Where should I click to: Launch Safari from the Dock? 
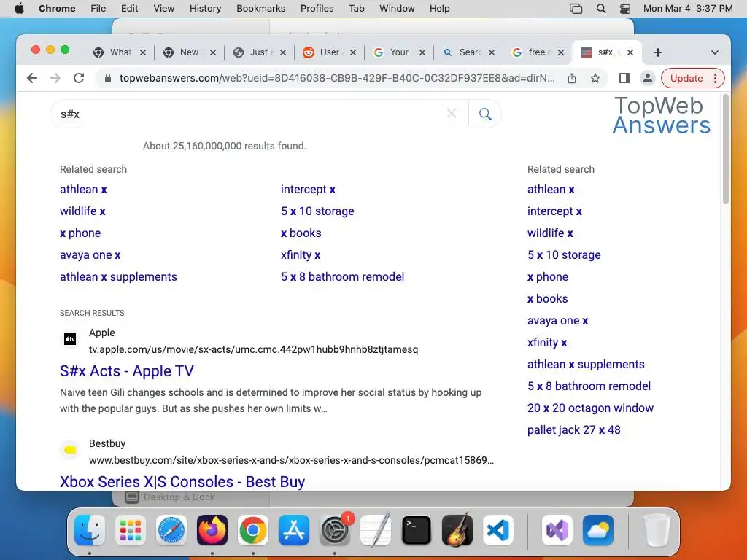(171, 530)
